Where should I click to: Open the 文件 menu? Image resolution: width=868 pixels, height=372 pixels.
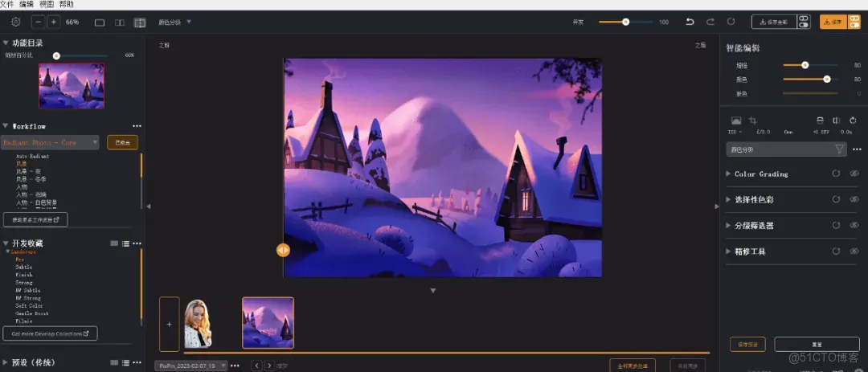coord(6,5)
